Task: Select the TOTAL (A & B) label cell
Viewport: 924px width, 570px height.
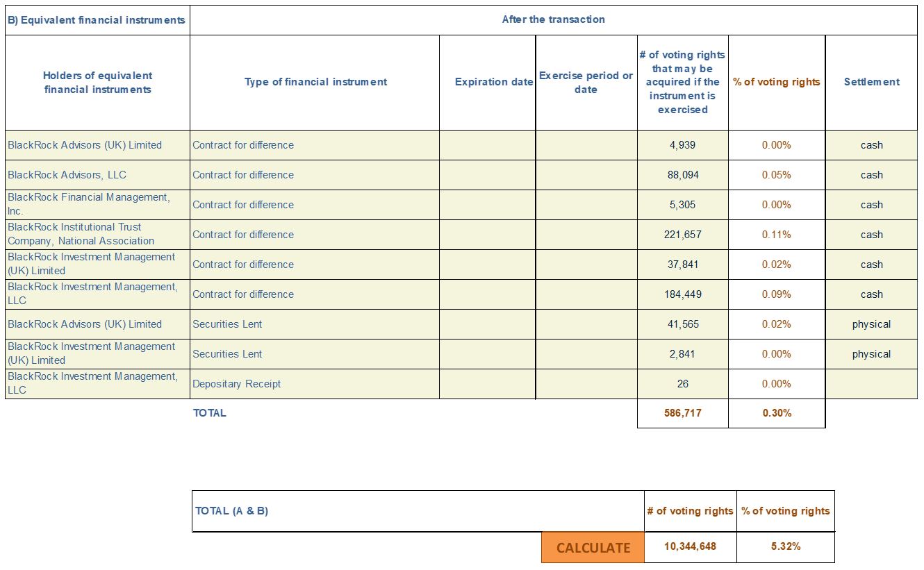Action: pos(418,512)
